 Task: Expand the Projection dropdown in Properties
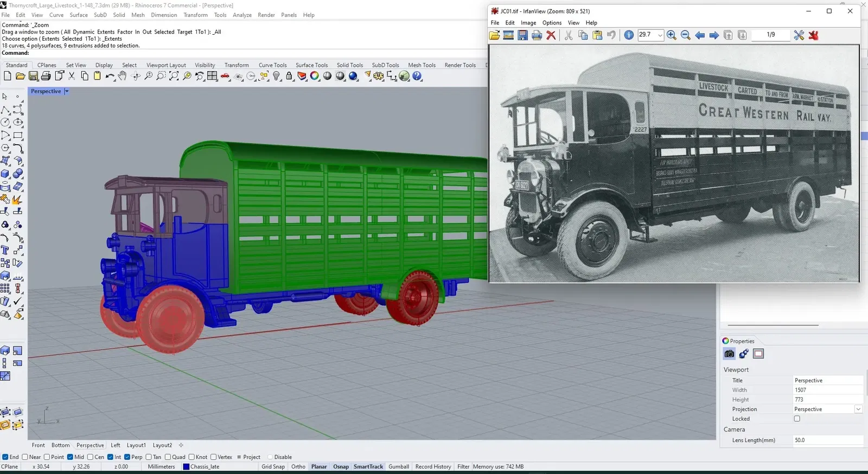[858, 409]
